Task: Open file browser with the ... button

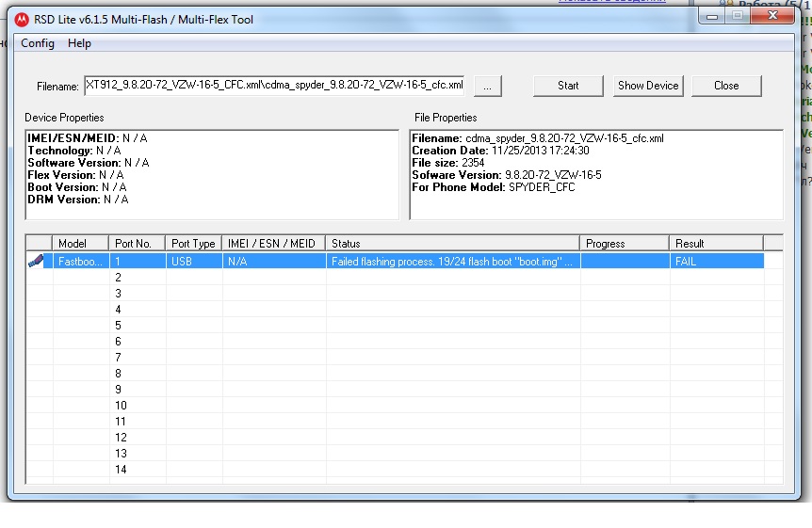Action: (x=487, y=86)
